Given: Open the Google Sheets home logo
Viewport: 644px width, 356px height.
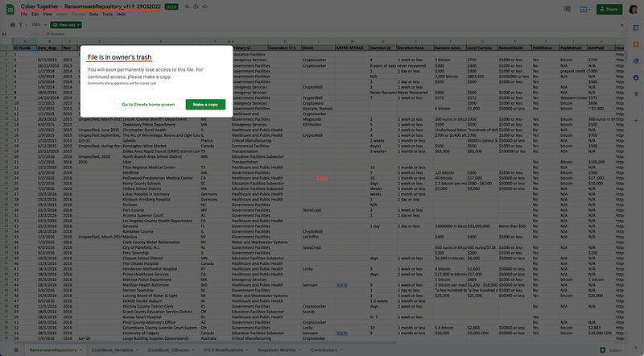Looking at the screenshot, I should (x=10, y=10).
